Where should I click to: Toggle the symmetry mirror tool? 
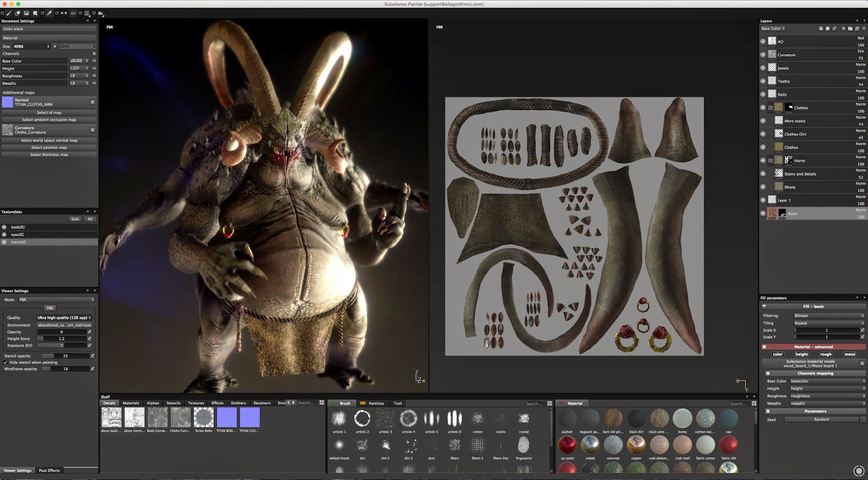point(64,13)
